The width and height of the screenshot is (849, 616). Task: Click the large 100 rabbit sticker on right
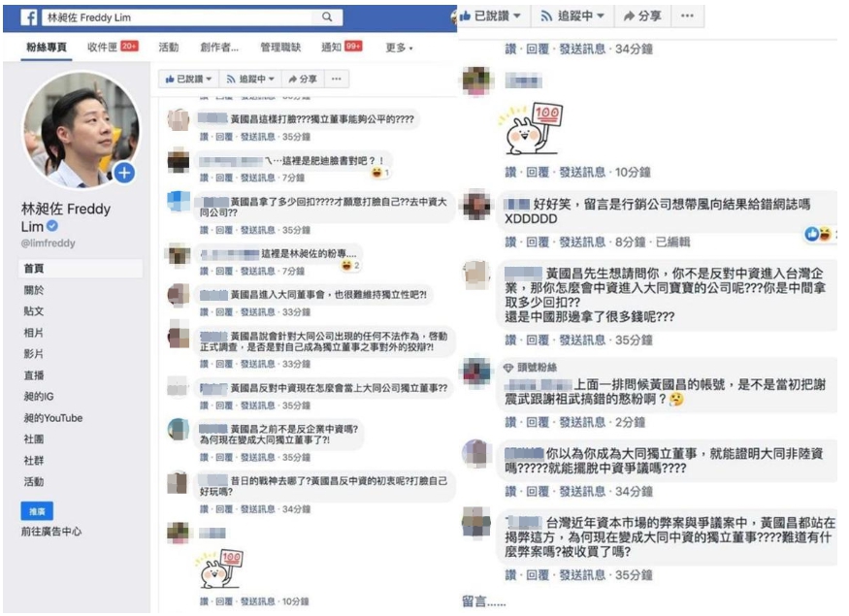point(534,129)
